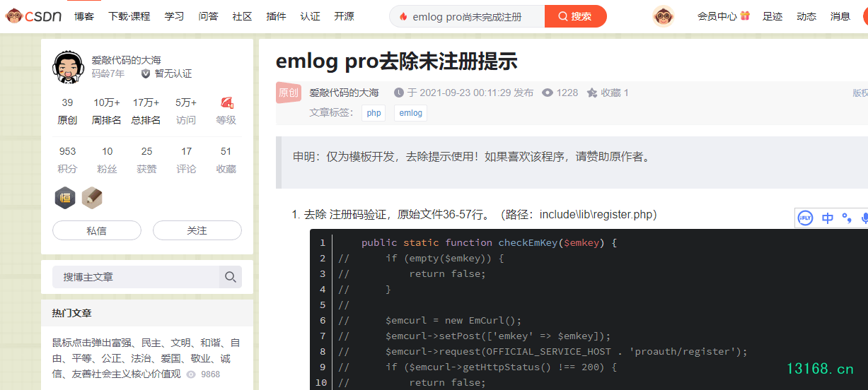The image size is (868, 390).
Task: Click the 39 原创 stat
Action: coord(67,111)
